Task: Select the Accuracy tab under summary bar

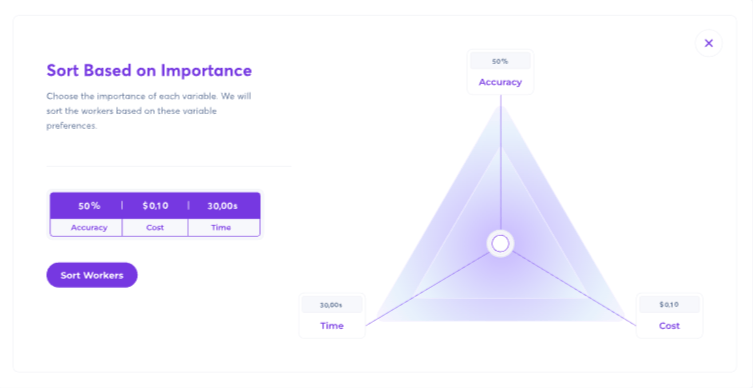Action: tap(89, 228)
